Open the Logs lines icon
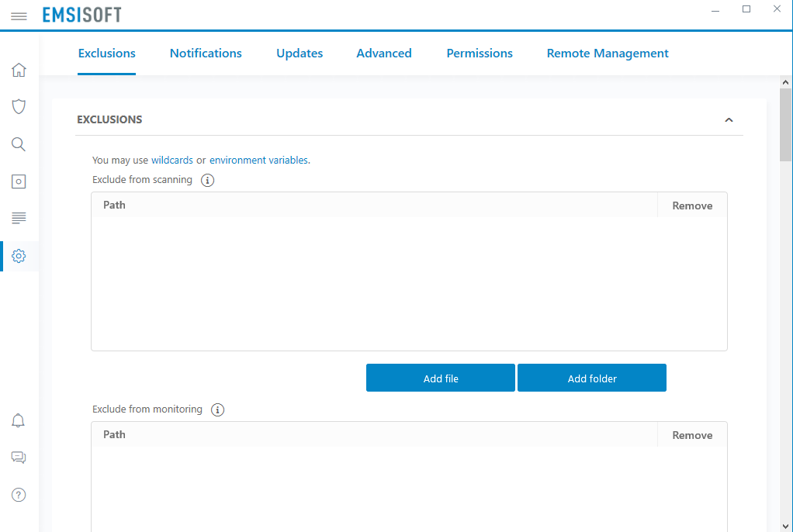This screenshot has width=793, height=532. (x=19, y=218)
